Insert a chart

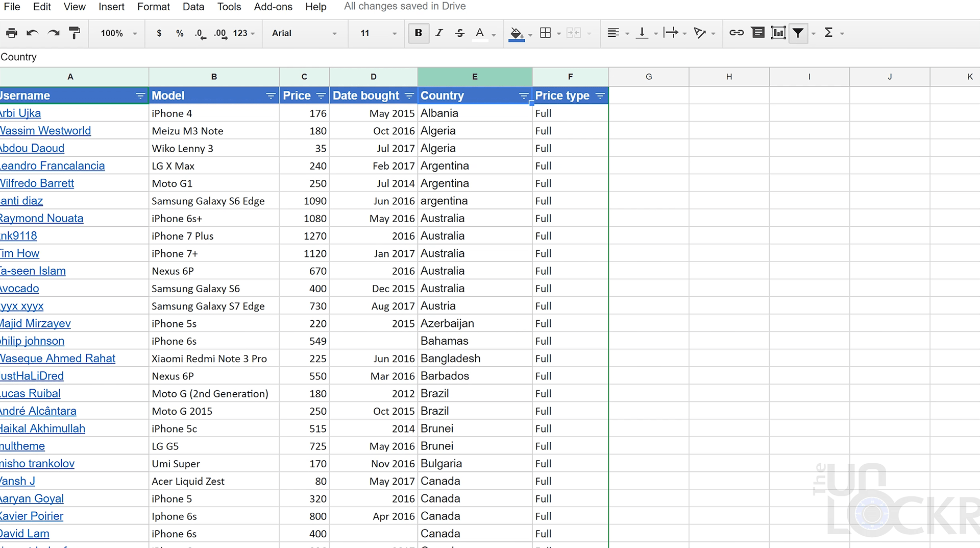pyautogui.click(x=778, y=33)
